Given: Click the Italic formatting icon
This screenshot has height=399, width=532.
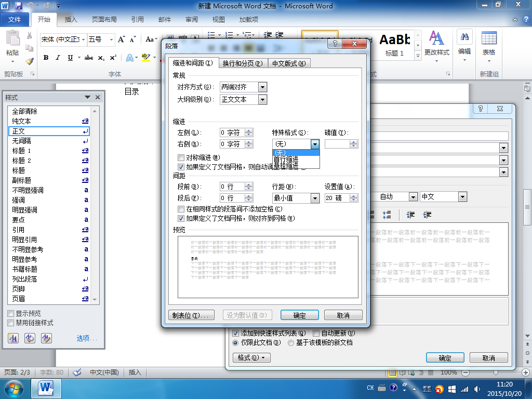Looking at the screenshot, I should coord(58,58).
